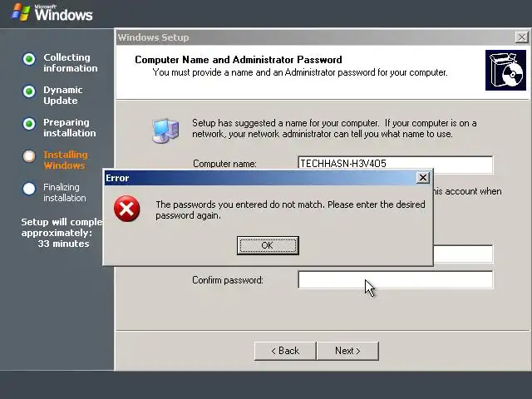Click the "Computer name:" label
Image resolution: width=532 pixels, height=399 pixels.
click(224, 164)
